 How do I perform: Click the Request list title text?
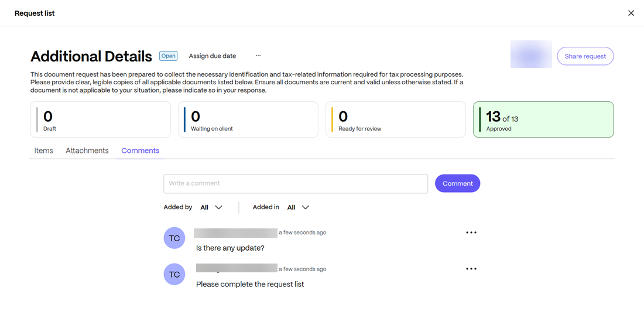pyautogui.click(x=35, y=13)
